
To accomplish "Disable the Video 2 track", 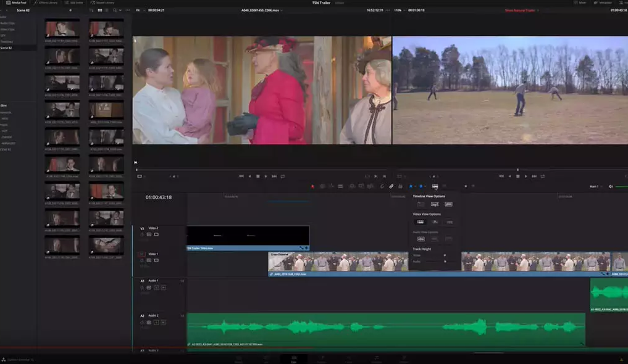I will click(x=156, y=234).
